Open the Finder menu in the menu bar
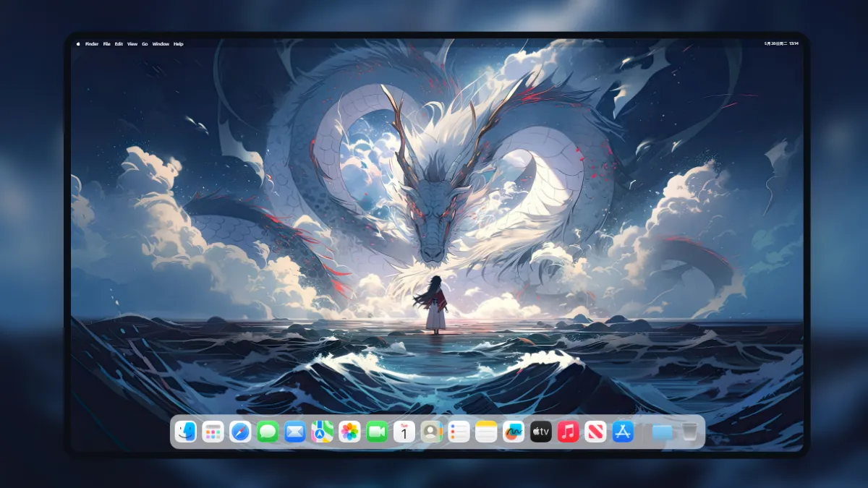The image size is (868, 488). (x=92, y=44)
